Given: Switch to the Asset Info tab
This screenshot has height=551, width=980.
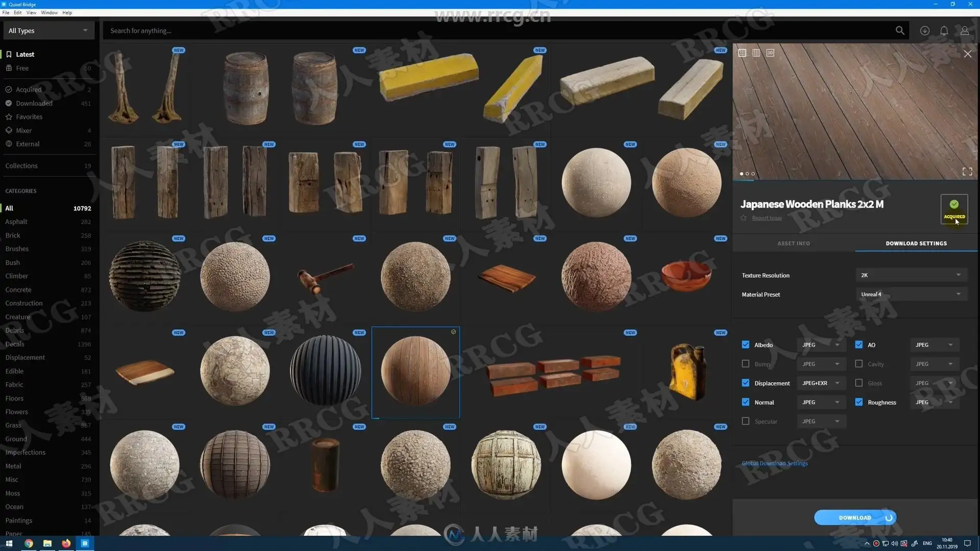Looking at the screenshot, I should (x=793, y=243).
